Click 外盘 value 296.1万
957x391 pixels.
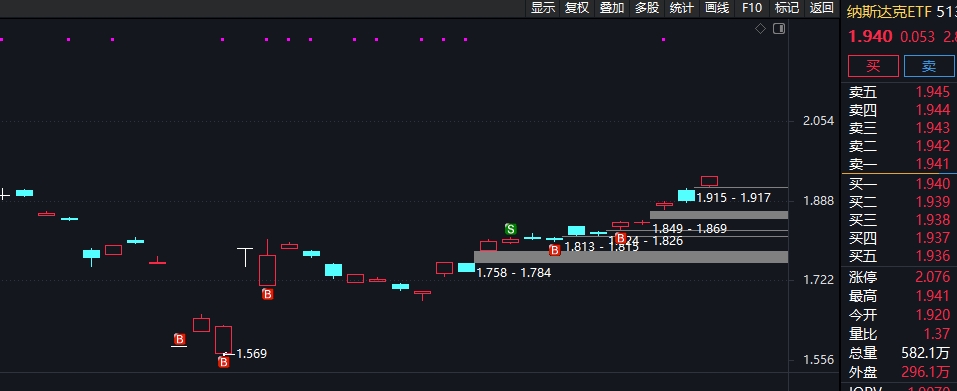coord(926,372)
